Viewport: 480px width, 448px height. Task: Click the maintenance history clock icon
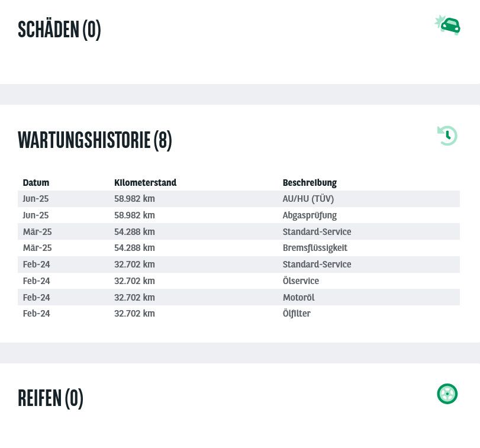click(x=447, y=136)
